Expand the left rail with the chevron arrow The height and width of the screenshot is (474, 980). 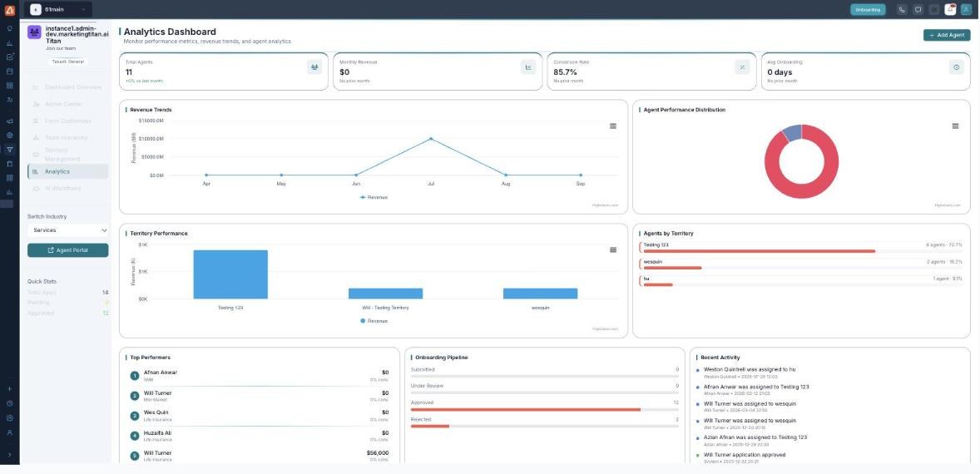9,455
